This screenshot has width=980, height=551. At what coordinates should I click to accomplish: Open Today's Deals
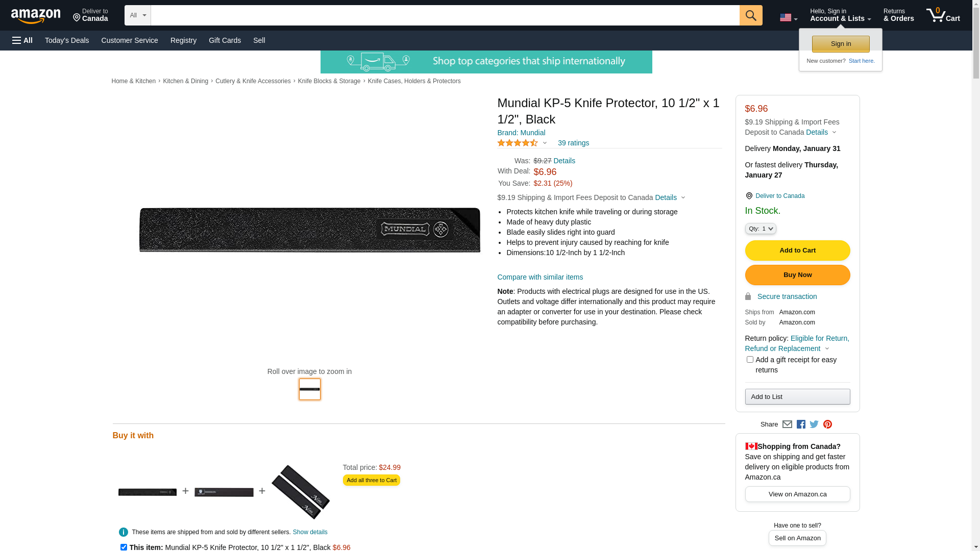coord(67,40)
